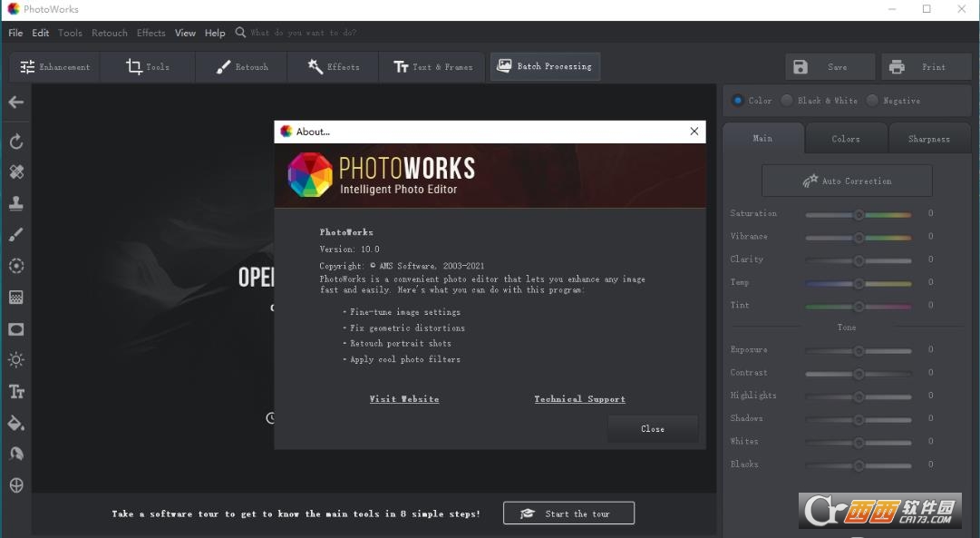Select the text tool icon in the sidebar
980x538 pixels.
pos(16,392)
